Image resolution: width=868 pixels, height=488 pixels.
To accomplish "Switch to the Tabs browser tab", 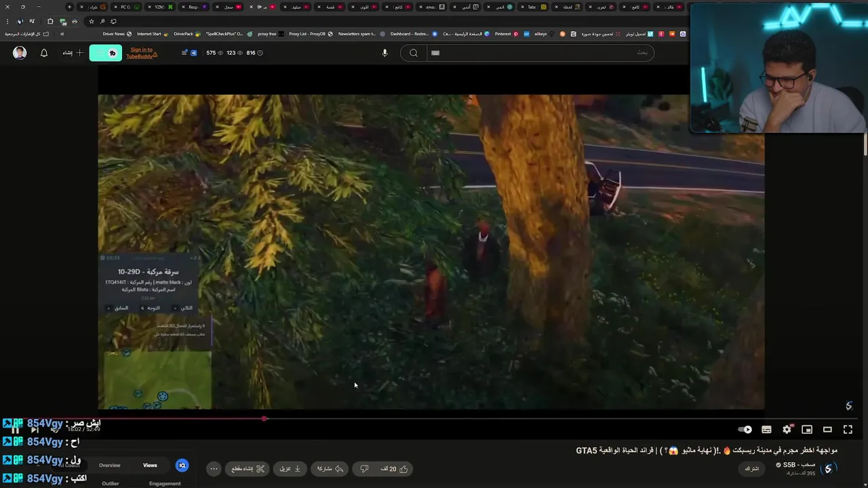I will [x=533, y=7].
